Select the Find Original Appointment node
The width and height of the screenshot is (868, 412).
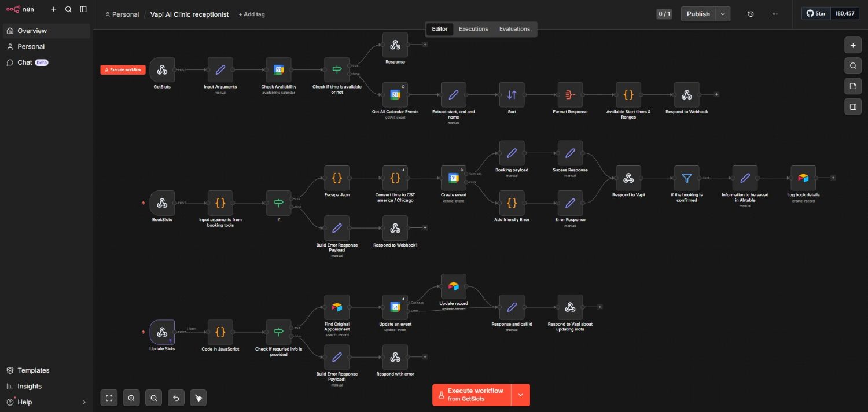tap(337, 307)
